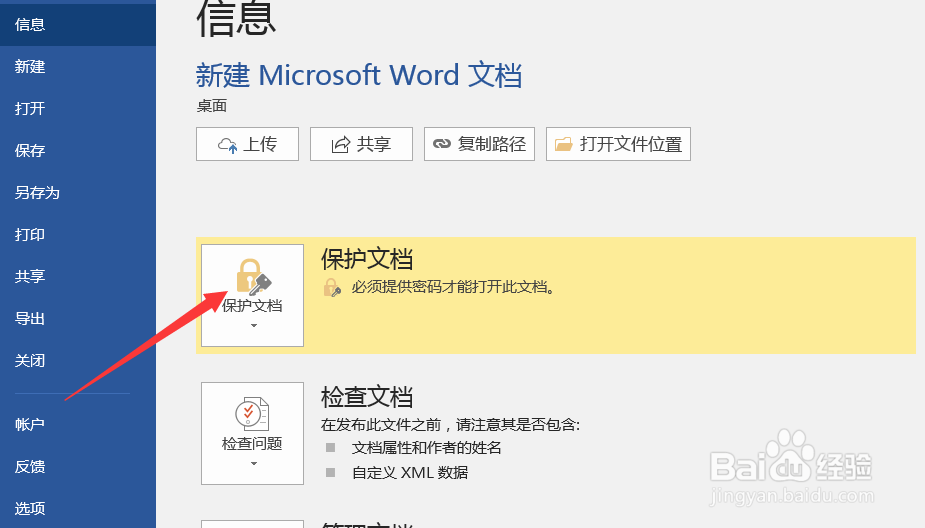Select 新建 in the sidebar
Screen dimensions: 925x528
(78, 67)
